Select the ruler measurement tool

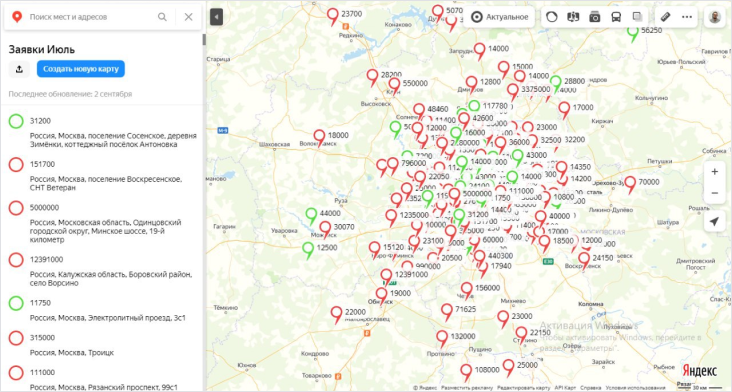(x=666, y=17)
